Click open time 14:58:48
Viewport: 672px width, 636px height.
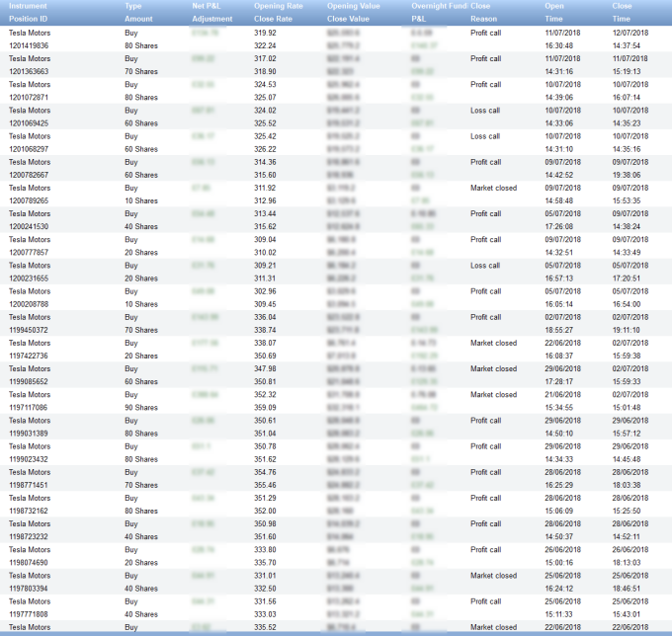pyautogui.click(x=559, y=200)
